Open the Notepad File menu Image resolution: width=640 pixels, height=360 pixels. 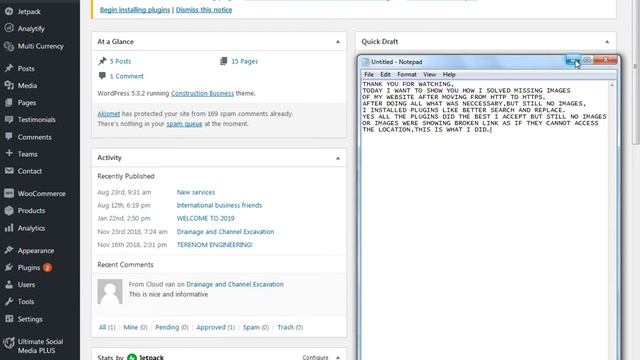[x=369, y=75]
